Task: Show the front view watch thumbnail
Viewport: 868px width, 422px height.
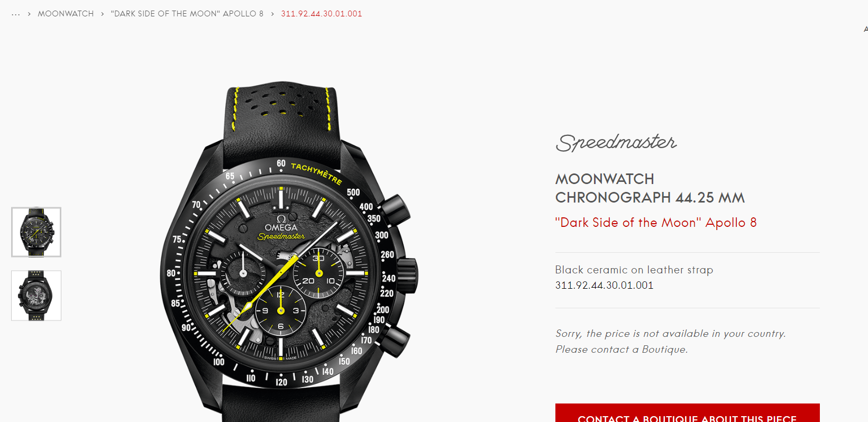Action: click(x=36, y=232)
